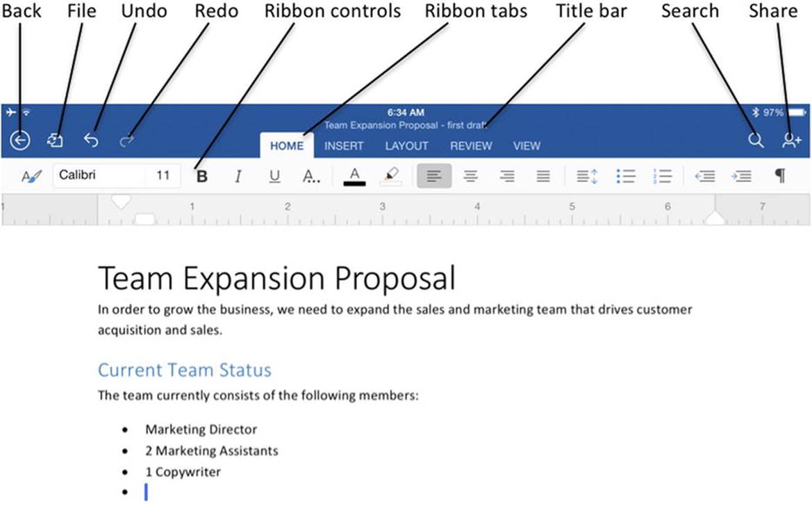Image resolution: width=812 pixels, height=506 pixels.
Task: Open the File menu icon
Action: pyautogui.click(x=55, y=140)
